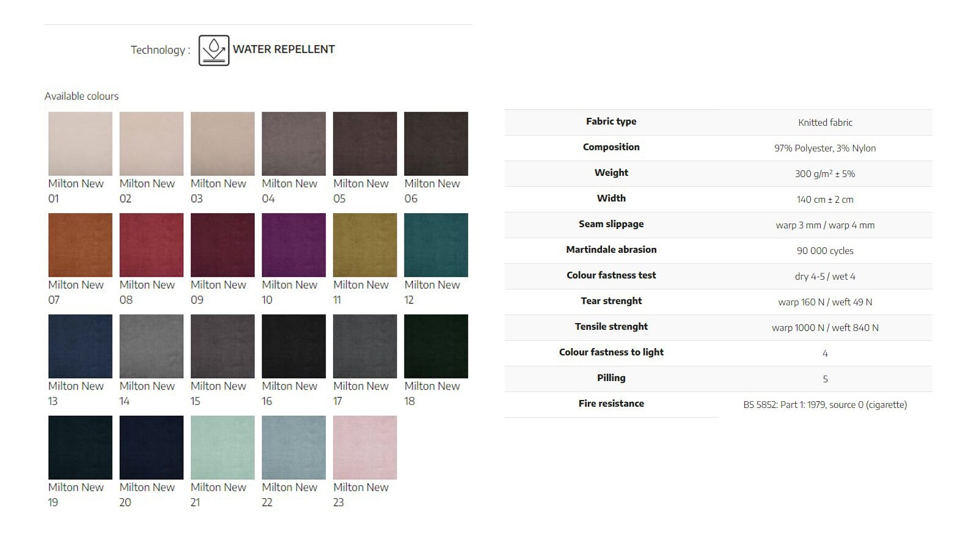Screen dimensions: 979x560
Task: Click the 'dry 4-5 / wet 4' value
Action: [x=825, y=277]
